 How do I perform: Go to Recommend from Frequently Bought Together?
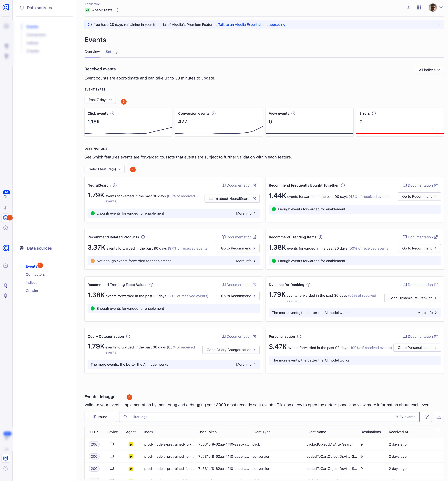pyautogui.click(x=419, y=196)
